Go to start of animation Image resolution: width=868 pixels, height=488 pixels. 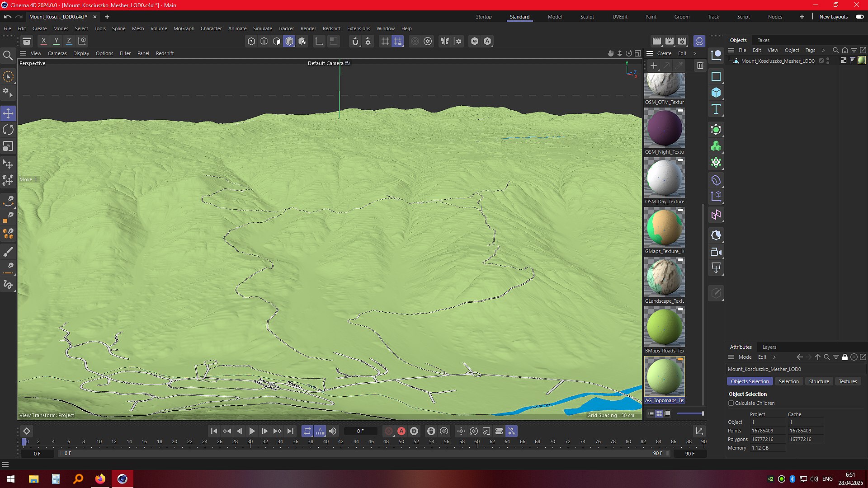tap(214, 432)
